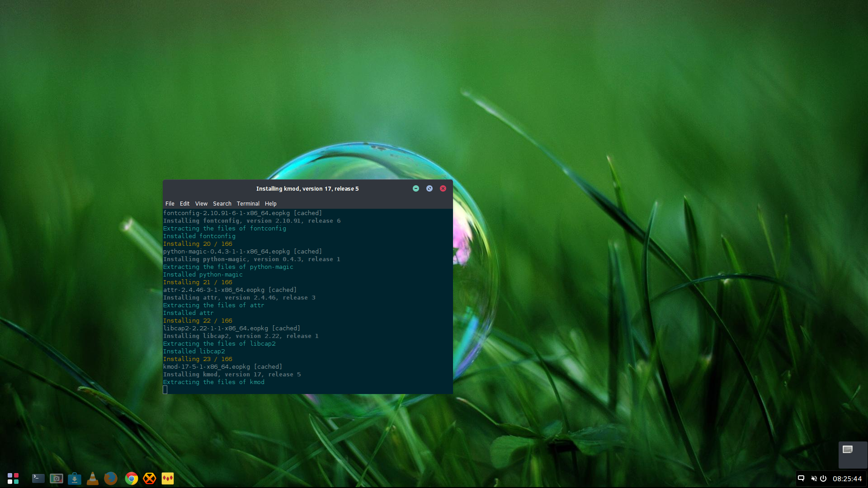Viewport: 868px width, 488px height.
Task: Open the screenshot tool in the panel
Action: click(x=57, y=479)
